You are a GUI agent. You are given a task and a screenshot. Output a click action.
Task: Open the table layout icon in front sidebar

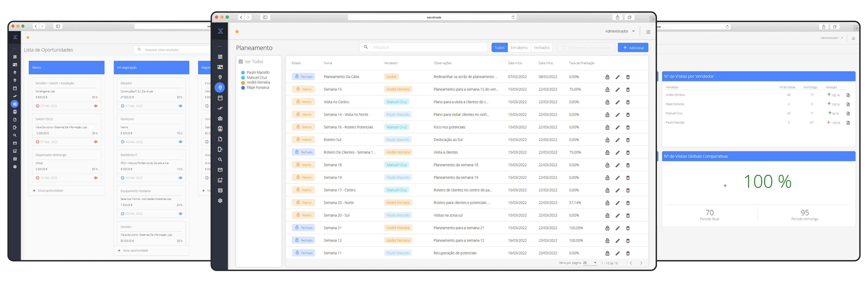[x=220, y=190]
